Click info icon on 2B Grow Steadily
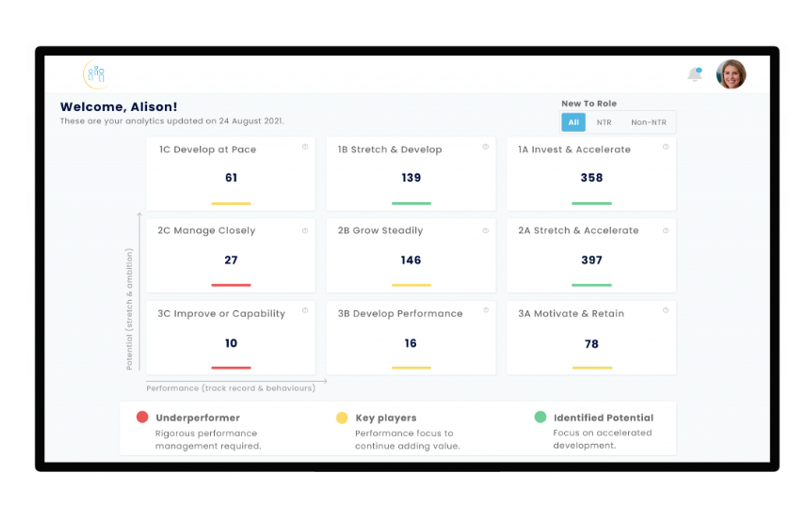Image resolution: width=812 pixels, height=510 pixels. [485, 231]
